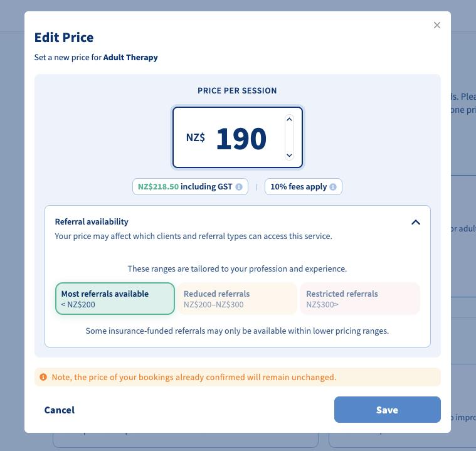The width and height of the screenshot is (476, 451).
Task: Collapse the Referral availability section chevron
Action: click(416, 222)
